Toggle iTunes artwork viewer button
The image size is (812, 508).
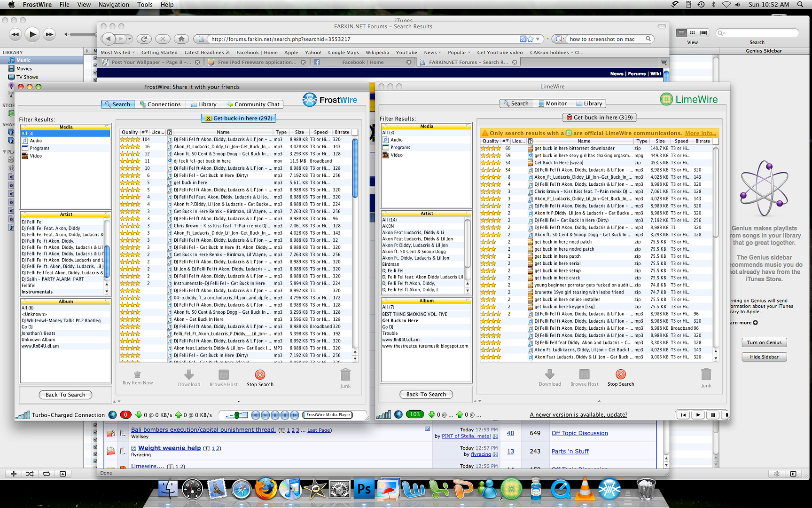[62, 474]
